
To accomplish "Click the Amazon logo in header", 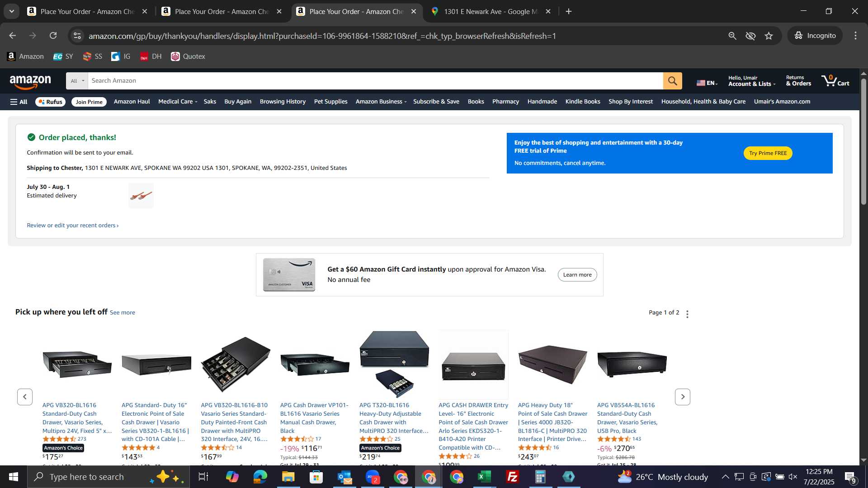I will [30, 82].
